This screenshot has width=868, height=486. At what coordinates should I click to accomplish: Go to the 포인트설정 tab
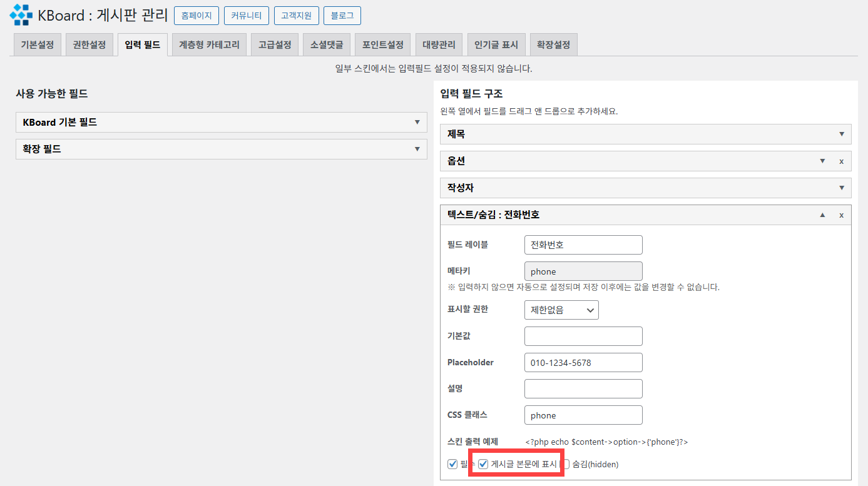(383, 45)
